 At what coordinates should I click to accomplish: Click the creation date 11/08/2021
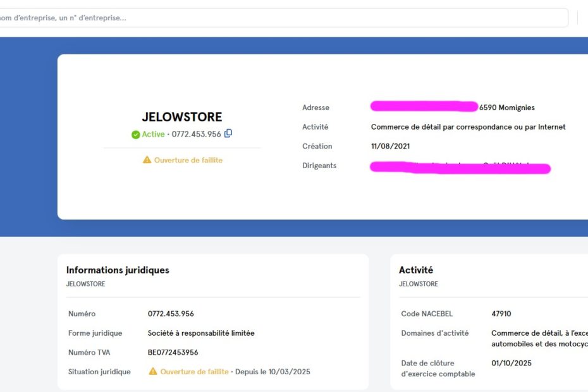(390, 146)
